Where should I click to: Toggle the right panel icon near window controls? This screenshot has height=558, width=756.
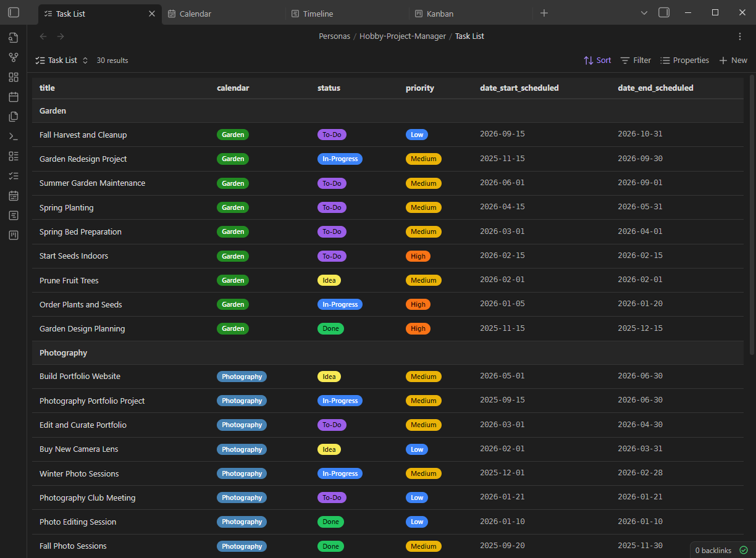(x=663, y=12)
